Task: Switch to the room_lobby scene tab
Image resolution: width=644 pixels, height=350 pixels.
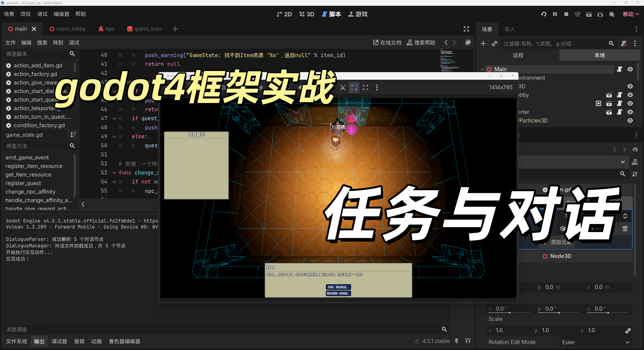Action: [68, 29]
